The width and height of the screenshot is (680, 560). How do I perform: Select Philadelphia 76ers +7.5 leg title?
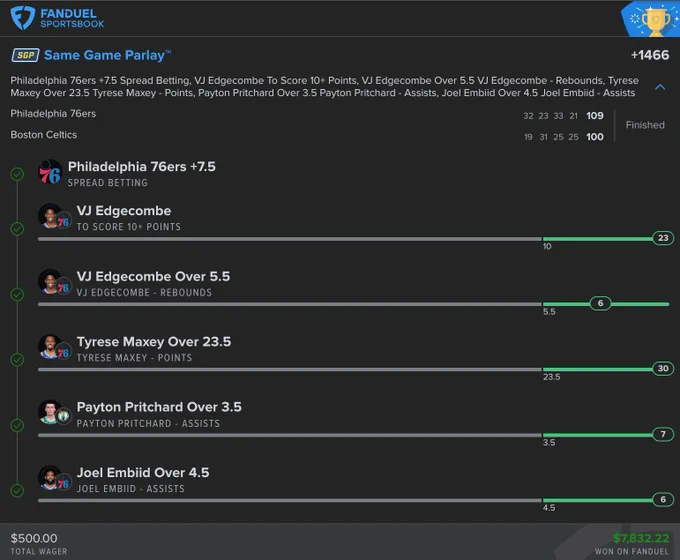[x=141, y=167]
